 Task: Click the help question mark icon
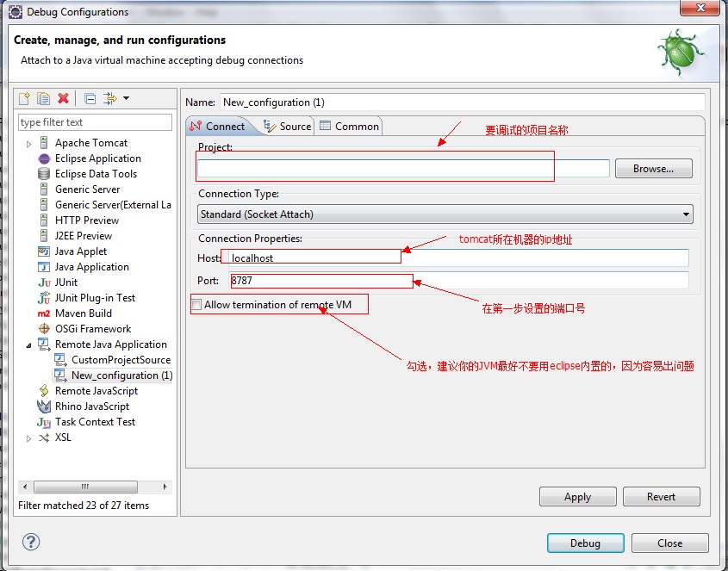click(x=31, y=542)
